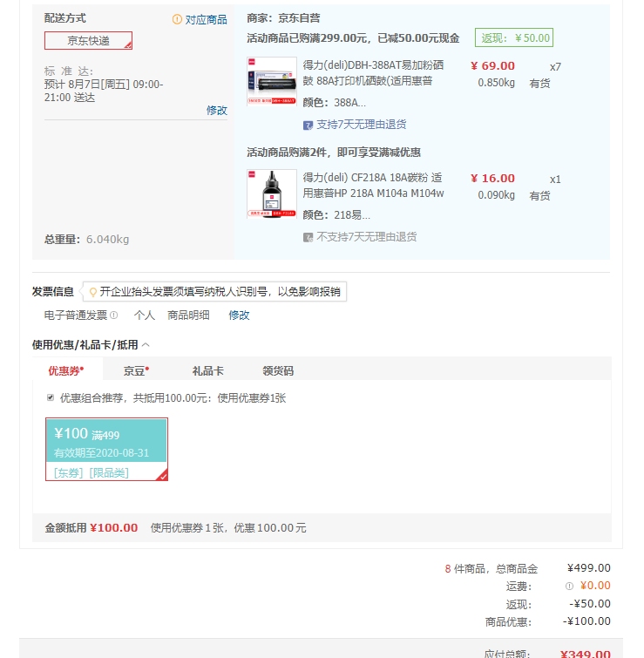Select the ¥100 满499 coupon card
This screenshot has width=644, height=658.
106,449
